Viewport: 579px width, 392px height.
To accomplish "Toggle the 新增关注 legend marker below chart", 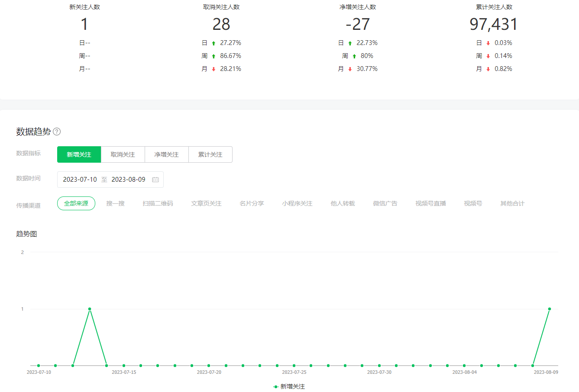I will click(276, 386).
